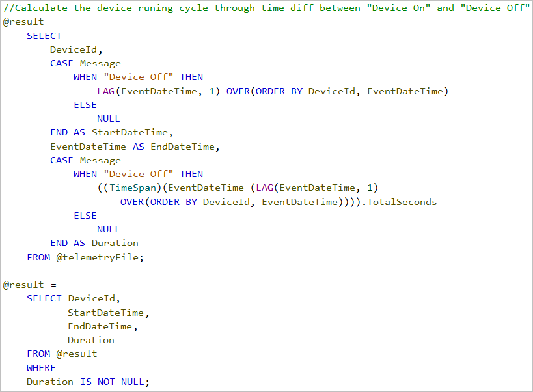Screen dimensions: 533x392
Task: Click Duration in the second SELECT column list
Action: [90, 340]
